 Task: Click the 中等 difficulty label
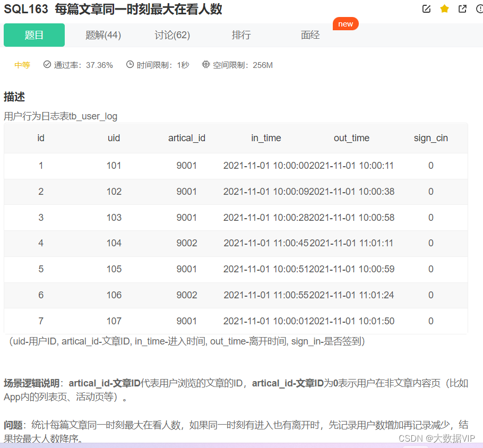coord(22,65)
